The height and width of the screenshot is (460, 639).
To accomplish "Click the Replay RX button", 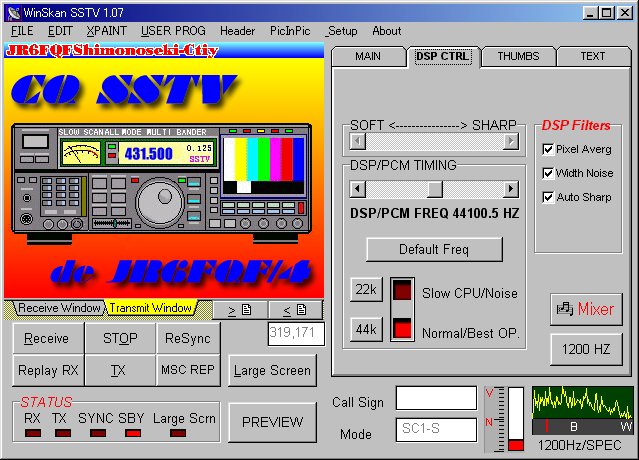I will (x=48, y=370).
